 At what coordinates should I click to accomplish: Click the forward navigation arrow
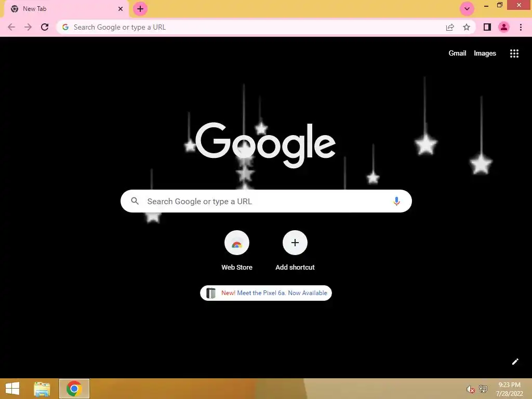point(28,27)
